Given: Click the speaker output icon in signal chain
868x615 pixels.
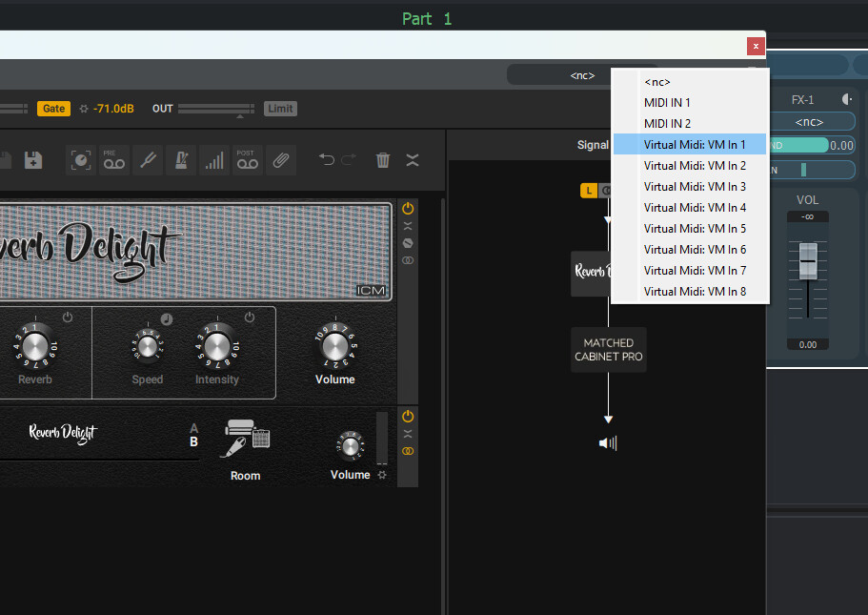Looking at the screenshot, I should pyautogui.click(x=608, y=442).
